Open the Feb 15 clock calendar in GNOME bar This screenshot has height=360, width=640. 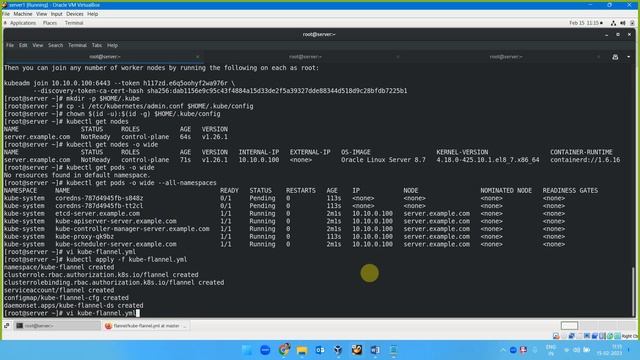586,23
